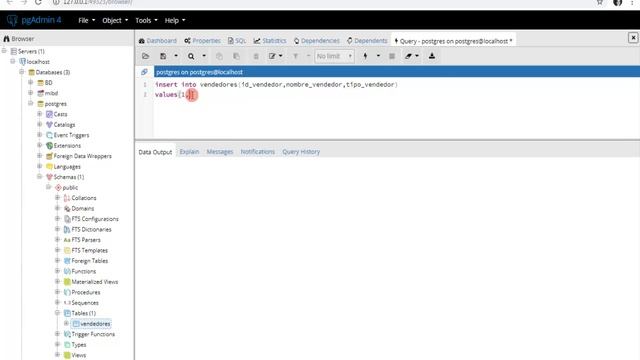Open the Save options dropdown arrow
640x360 pixels.
[176, 56]
